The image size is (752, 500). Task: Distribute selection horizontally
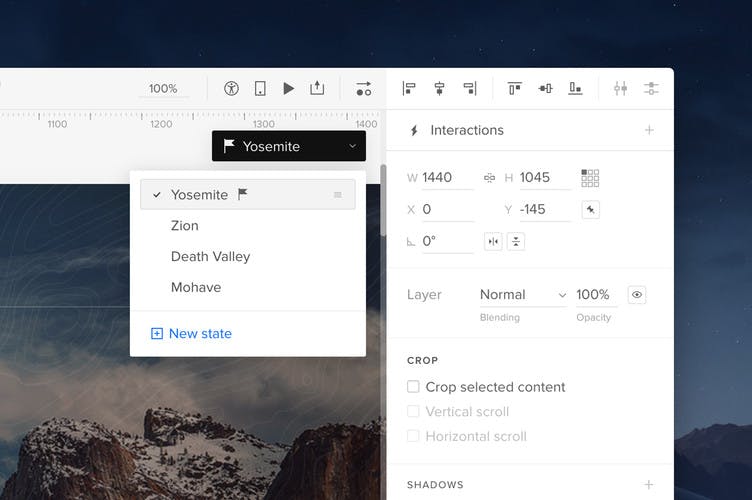pos(621,88)
